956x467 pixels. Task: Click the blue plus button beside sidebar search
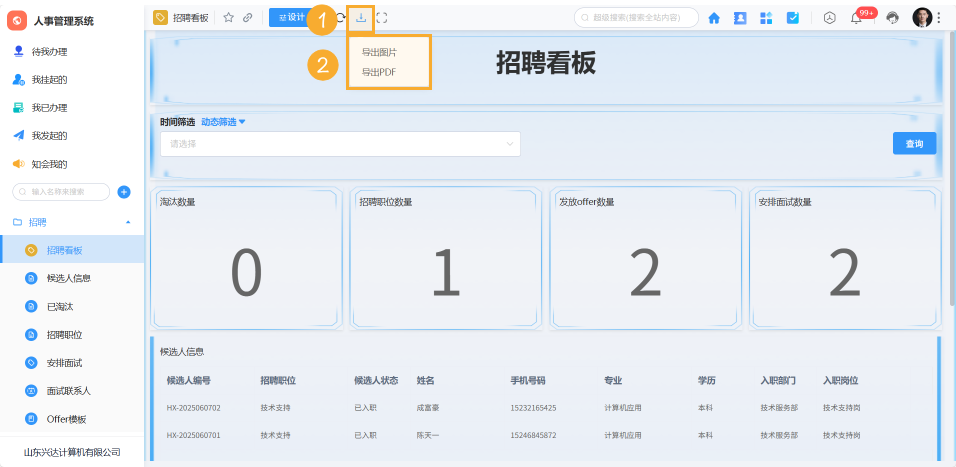pos(124,192)
